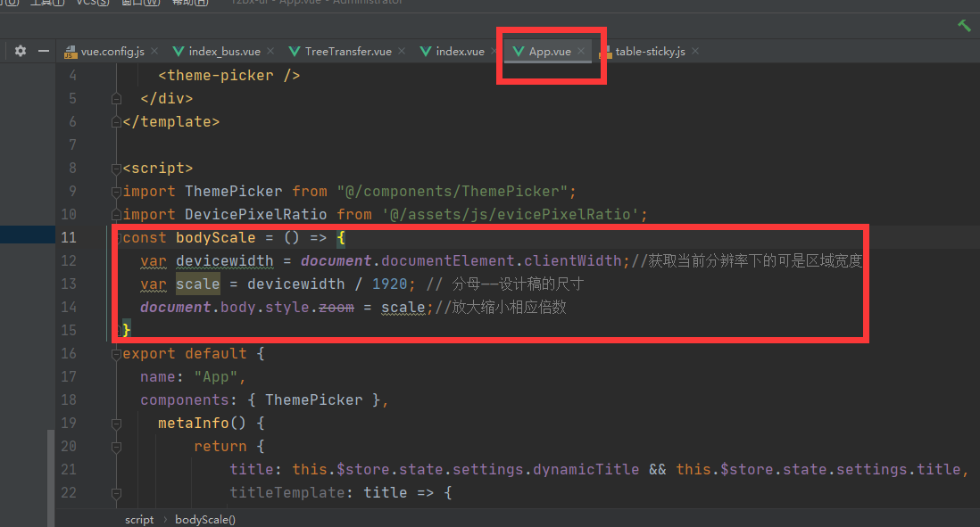Screen dimensions: 980x527
Task: Click the green Build hammer icon
Action: coord(964,26)
